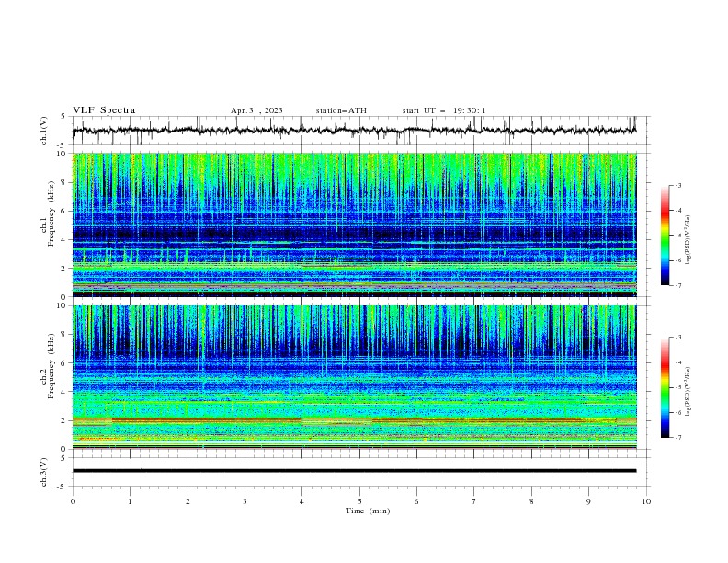The width and height of the screenshot is (728, 563).
Task: Click the "7" tick on the time axis
Action: coord(474,501)
